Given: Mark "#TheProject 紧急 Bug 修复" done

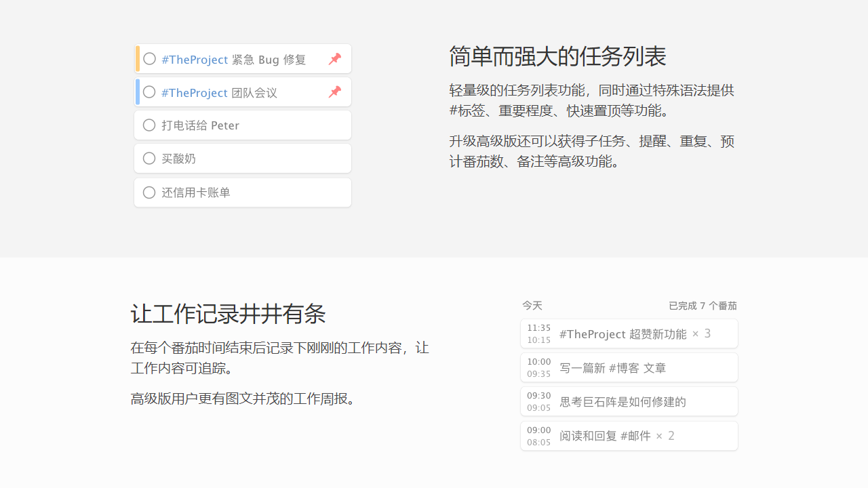Looking at the screenshot, I should 149,59.
